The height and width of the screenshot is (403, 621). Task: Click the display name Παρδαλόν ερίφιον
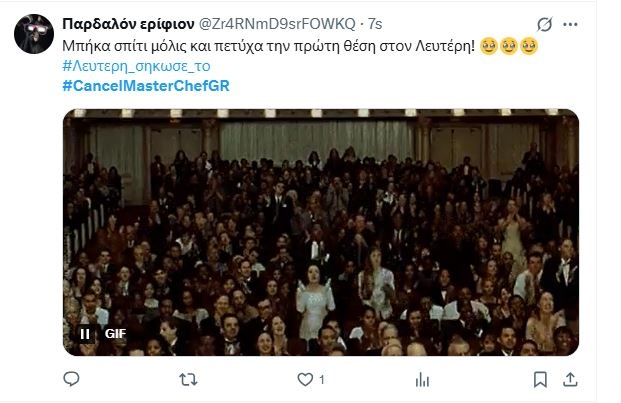(x=128, y=24)
